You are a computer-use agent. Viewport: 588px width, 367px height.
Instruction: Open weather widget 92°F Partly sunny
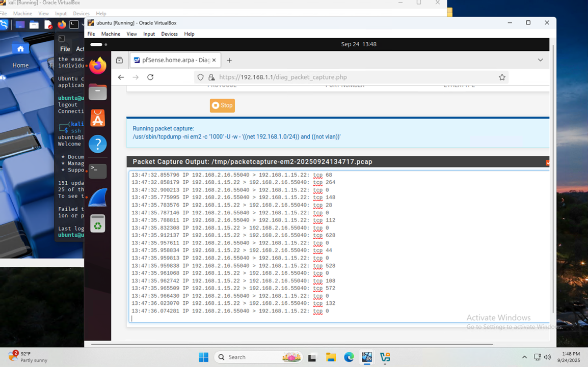coord(28,357)
